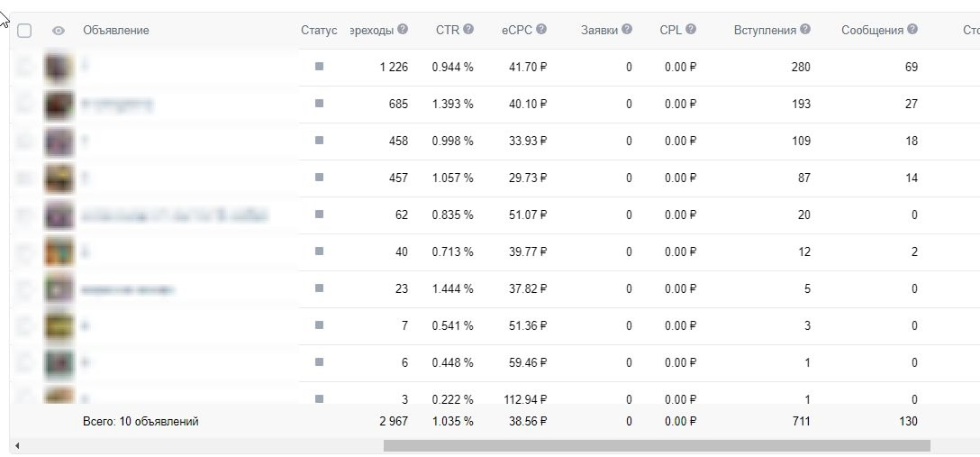
Task: Click help icon beside Вступления column
Action: 805,30
